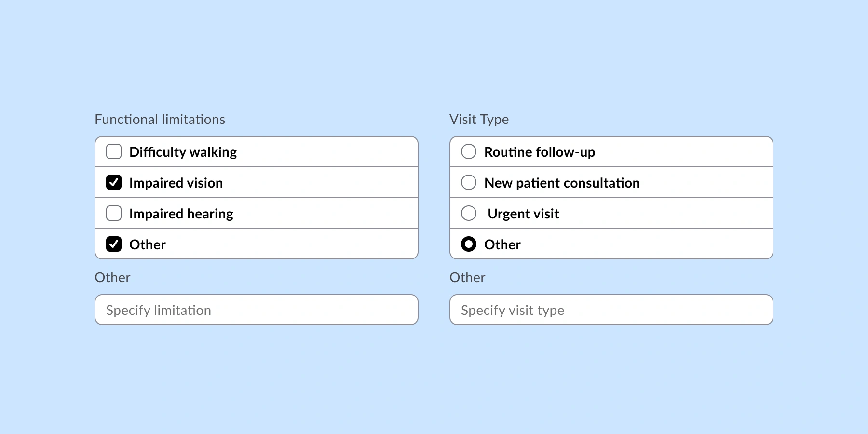Check the Difficulty walking checkbox

point(114,151)
